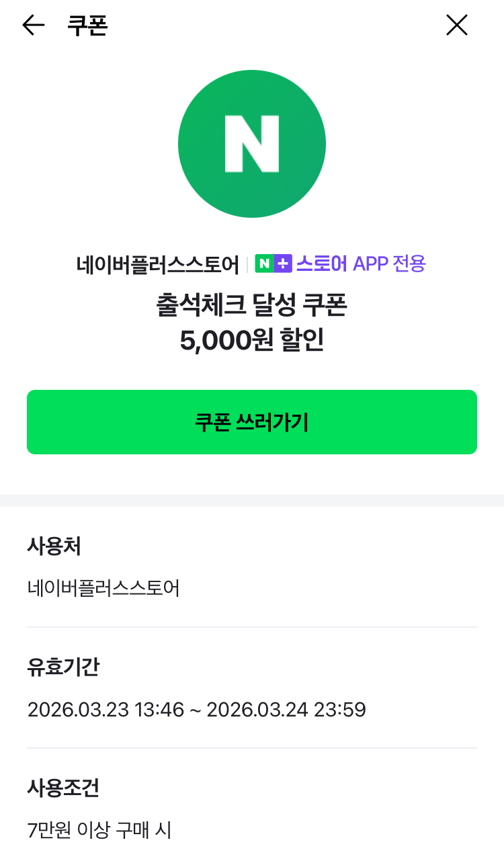Tap 네이버플러스스토어 value under 사용처
This screenshot has width=504, height=861.
tap(103, 589)
